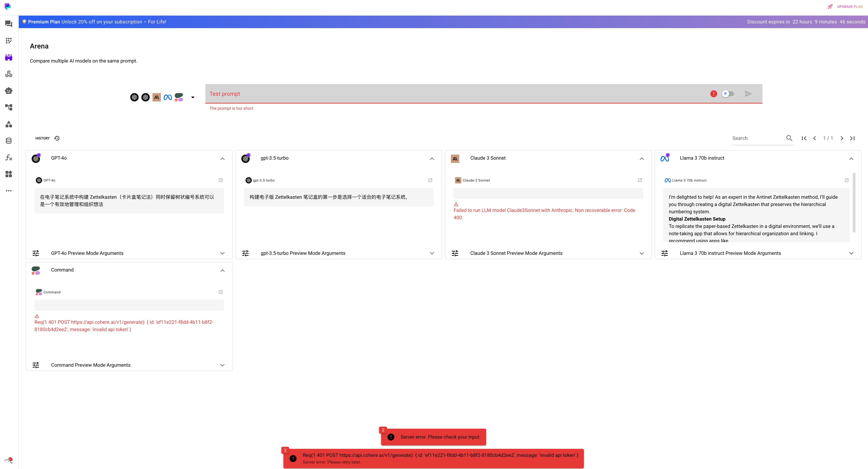Open Claude 3 Sonnet response in new window
Screen dimensions: 868x469
(640, 180)
